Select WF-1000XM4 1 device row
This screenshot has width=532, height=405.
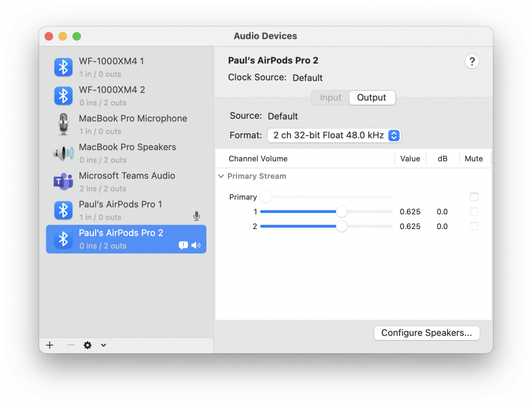[x=126, y=67]
